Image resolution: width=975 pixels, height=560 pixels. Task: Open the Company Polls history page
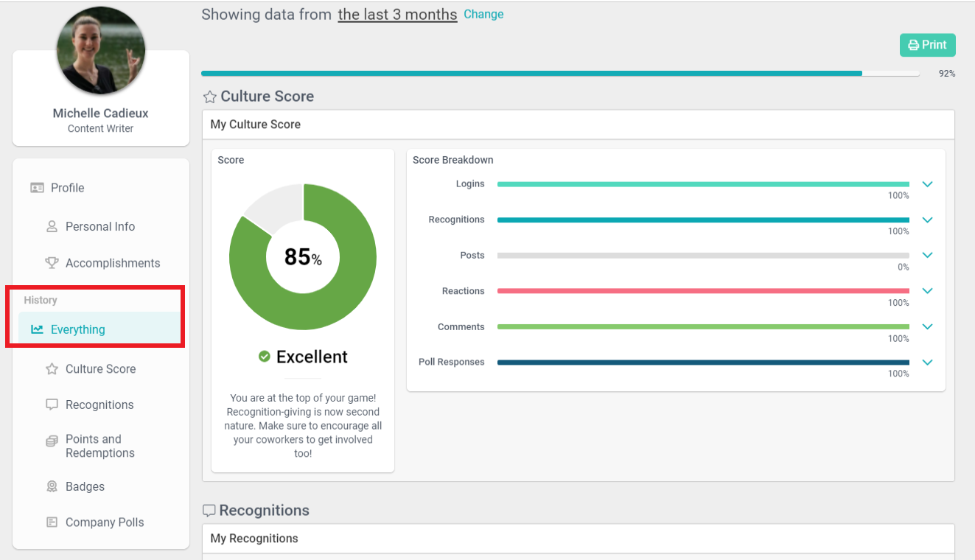click(105, 522)
